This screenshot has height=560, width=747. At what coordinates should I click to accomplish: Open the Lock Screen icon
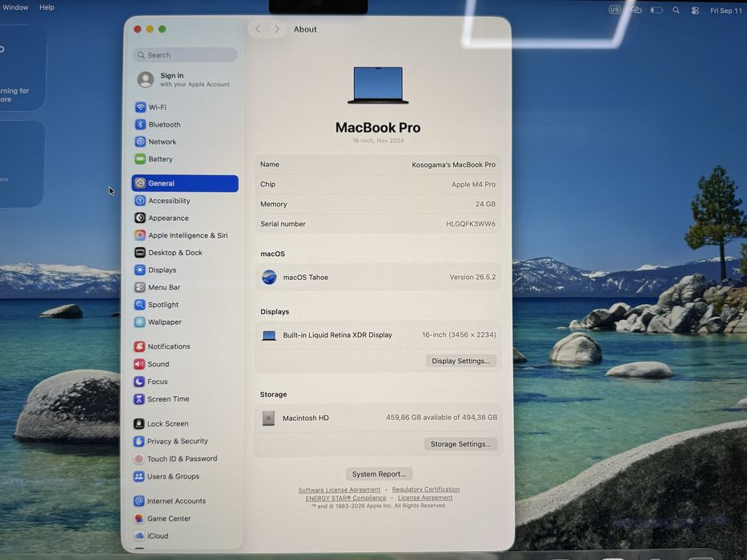click(139, 423)
